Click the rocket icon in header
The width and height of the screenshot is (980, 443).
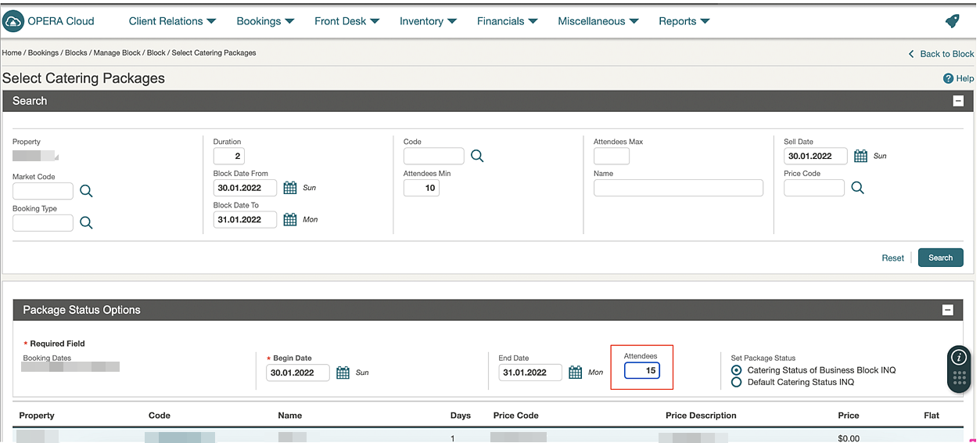[x=952, y=21]
